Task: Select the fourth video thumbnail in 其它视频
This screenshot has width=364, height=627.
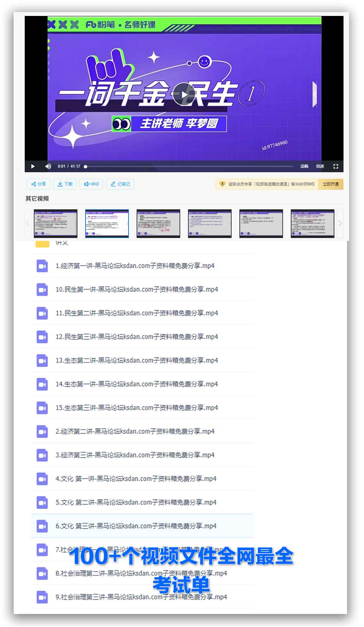Action: coord(210,223)
